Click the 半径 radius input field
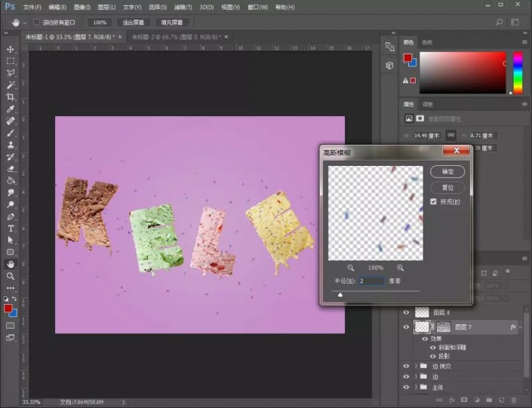Screen dimensions: 532x408 click(371, 281)
